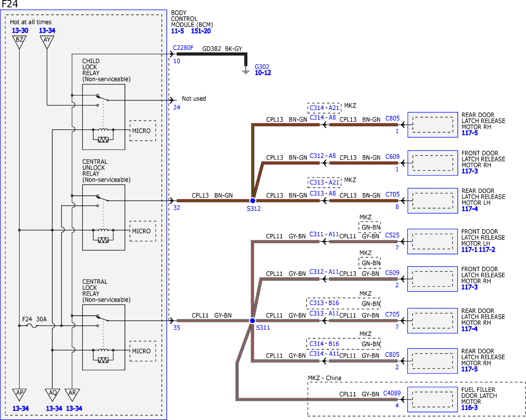The width and height of the screenshot is (526, 420).
Task: Select the S312 splice label
Action: 254,209
